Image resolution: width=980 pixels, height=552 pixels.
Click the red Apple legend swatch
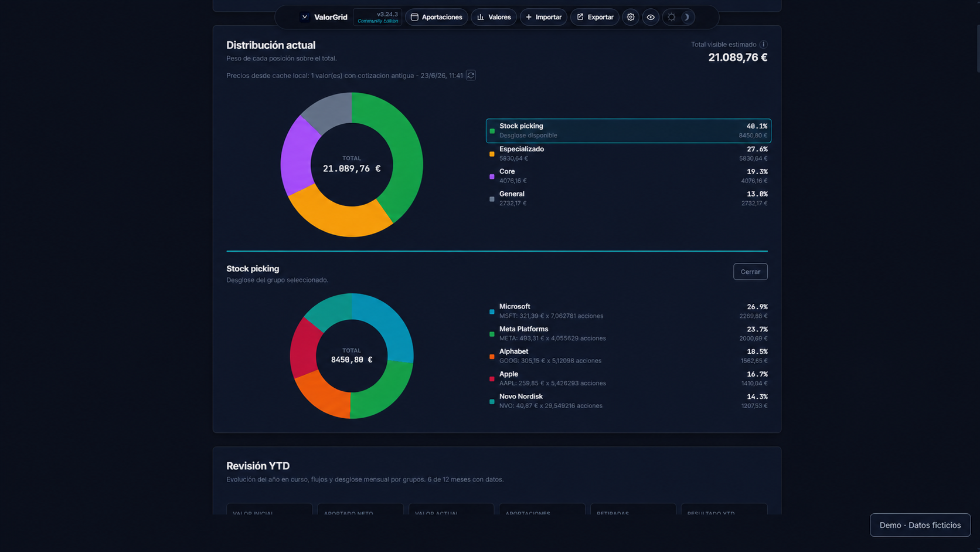coord(492,379)
